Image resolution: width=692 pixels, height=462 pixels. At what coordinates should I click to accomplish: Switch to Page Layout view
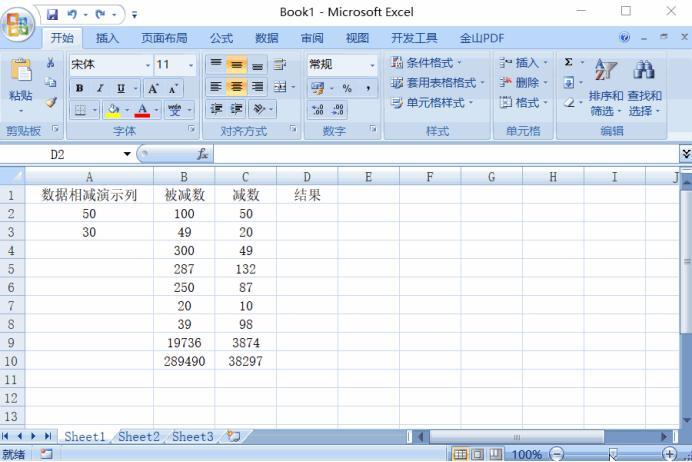pyautogui.click(x=478, y=454)
